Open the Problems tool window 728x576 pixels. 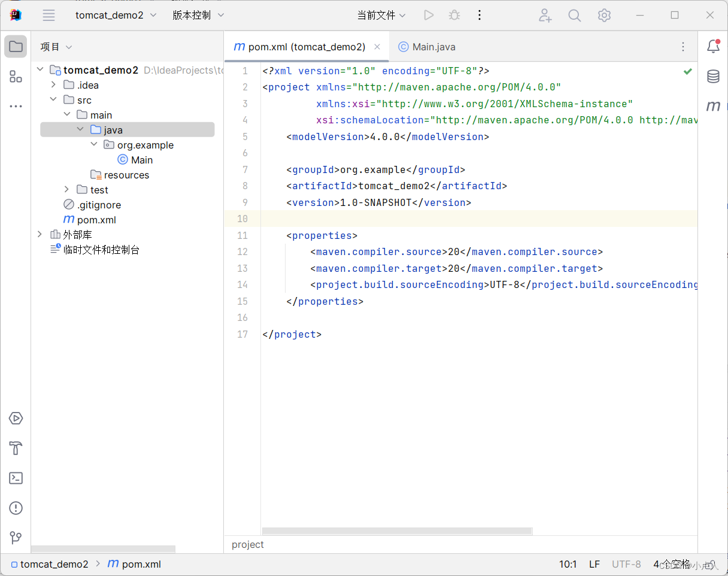[15, 508]
